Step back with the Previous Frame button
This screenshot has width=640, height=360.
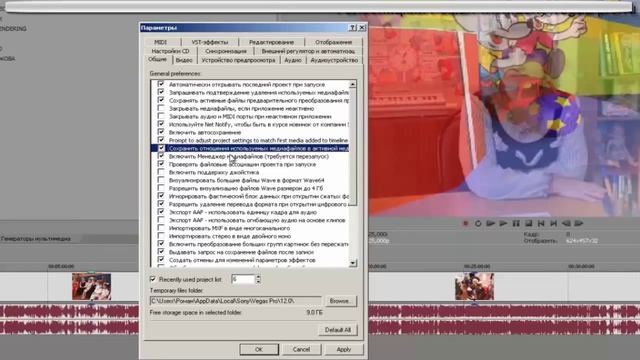point(567,223)
